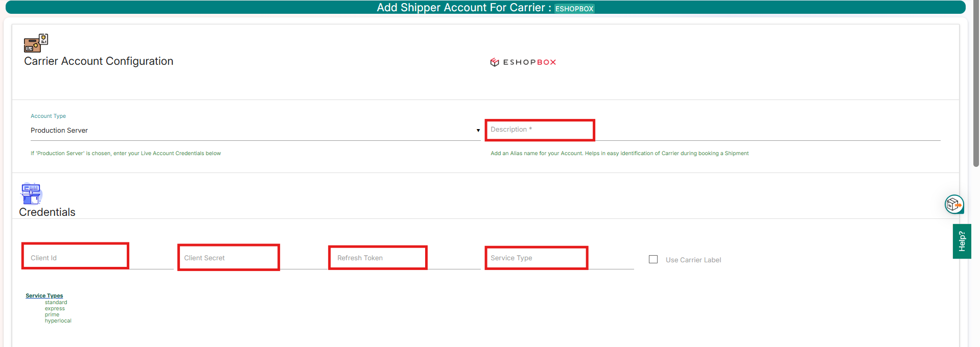Click the Eshopbox carrier logo
The width and height of the screenshot is (980, 347).
click(523, 62)
